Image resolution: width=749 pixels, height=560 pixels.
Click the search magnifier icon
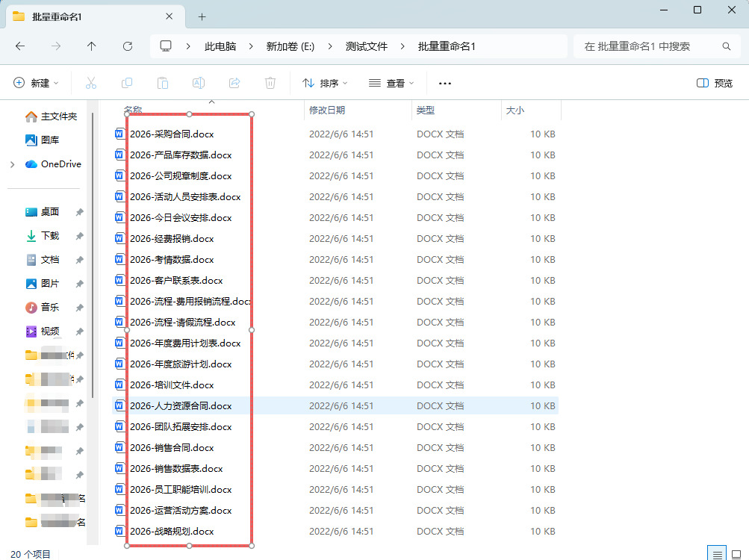(727, 46)
